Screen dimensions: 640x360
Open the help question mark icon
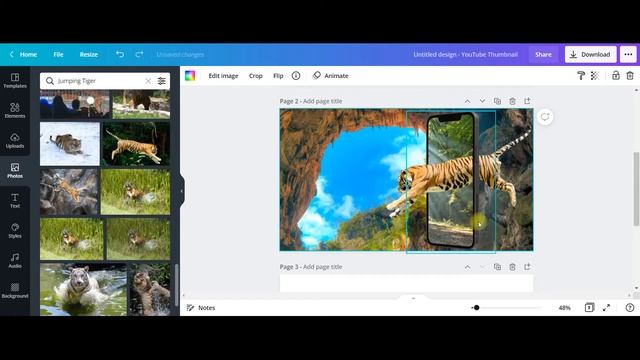tap(630, 308)
